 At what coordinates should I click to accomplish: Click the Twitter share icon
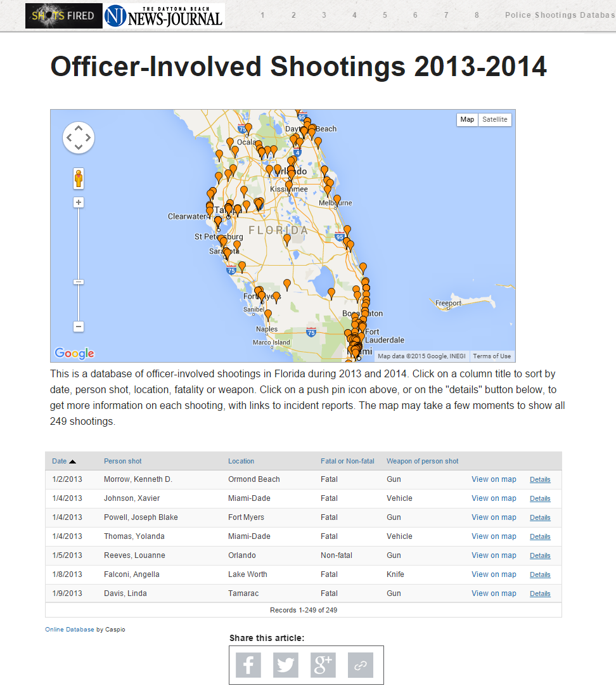point(286,665)
